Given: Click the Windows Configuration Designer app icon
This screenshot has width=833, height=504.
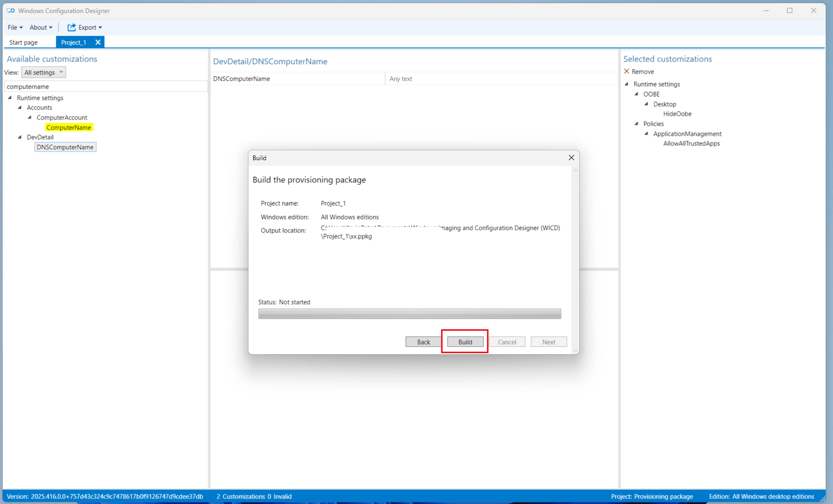Looking at the screenshot, I should (10, 10).
